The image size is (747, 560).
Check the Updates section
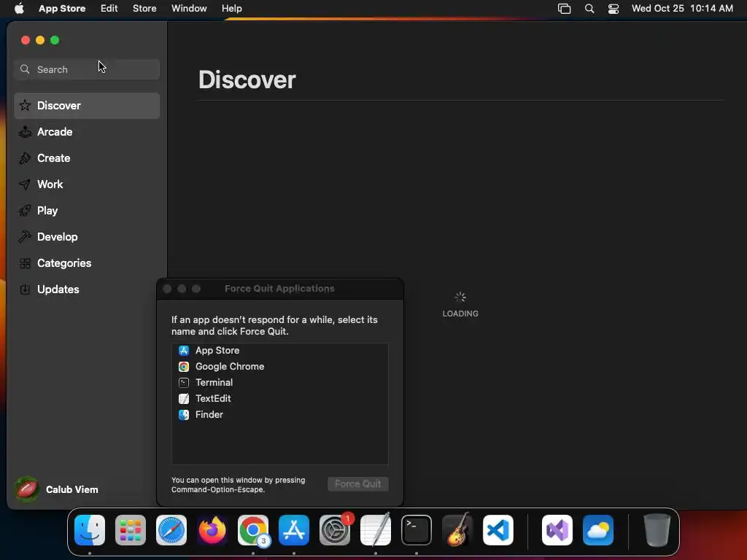click(x=87, y=289)
